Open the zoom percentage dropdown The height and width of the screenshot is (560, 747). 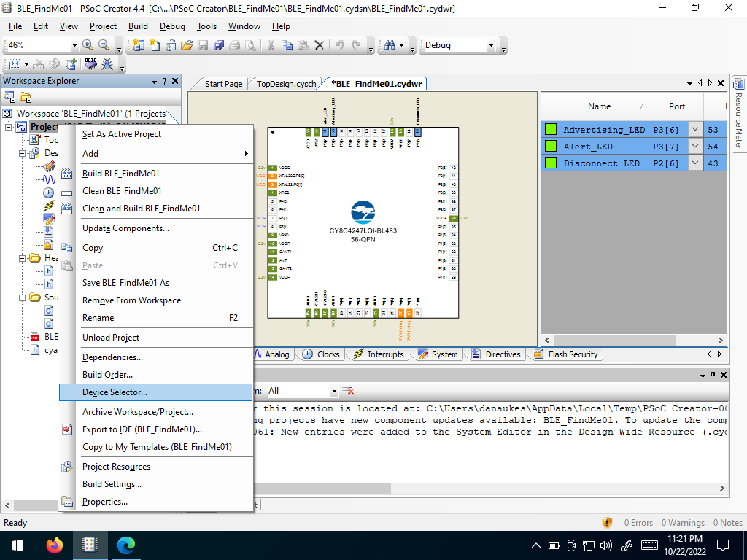point(74,46)
